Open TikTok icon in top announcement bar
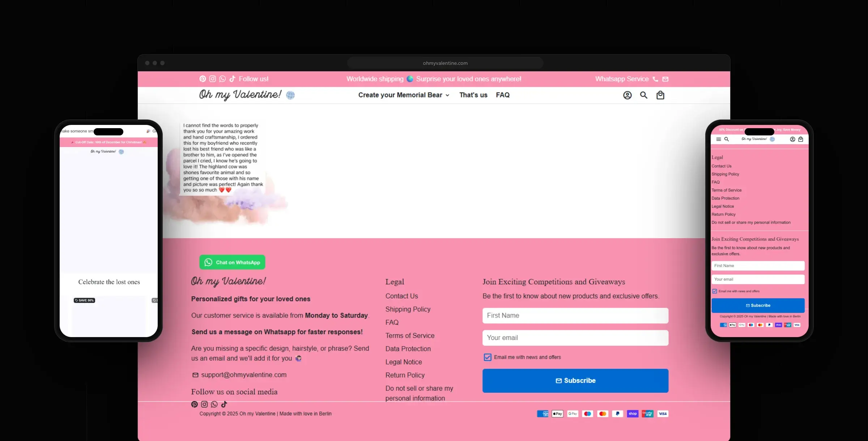Screen dimensions: 868x441 click(232, 79)
